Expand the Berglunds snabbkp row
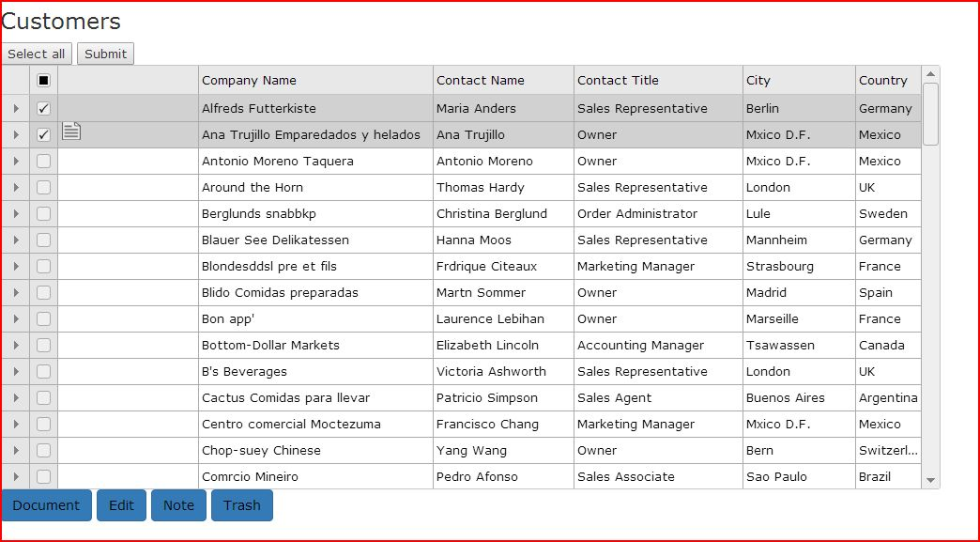Image resolution: width=980 pixels, height=542 pixels. 16,214
